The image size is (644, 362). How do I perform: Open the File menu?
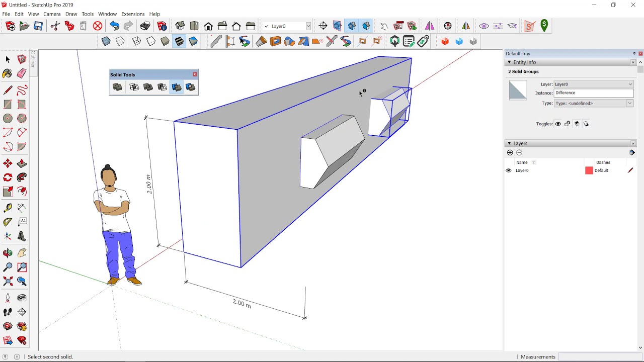coord(6,14)
